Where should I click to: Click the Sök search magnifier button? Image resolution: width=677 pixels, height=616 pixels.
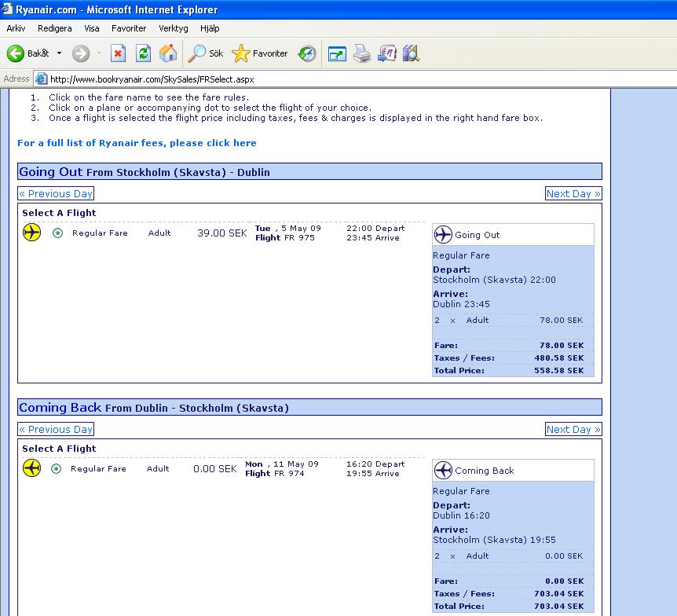point(206,53)
